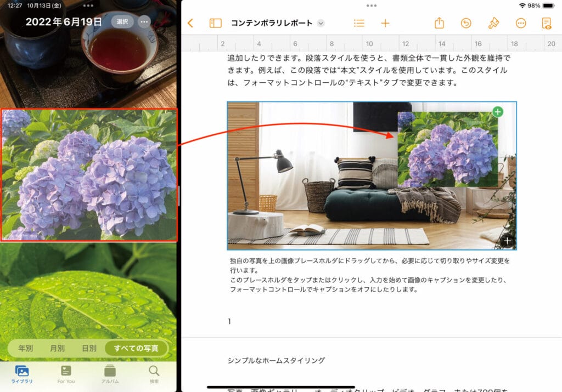Switch to 年別 view
Screen dimensions: 562x392
[x=26, y=348]
